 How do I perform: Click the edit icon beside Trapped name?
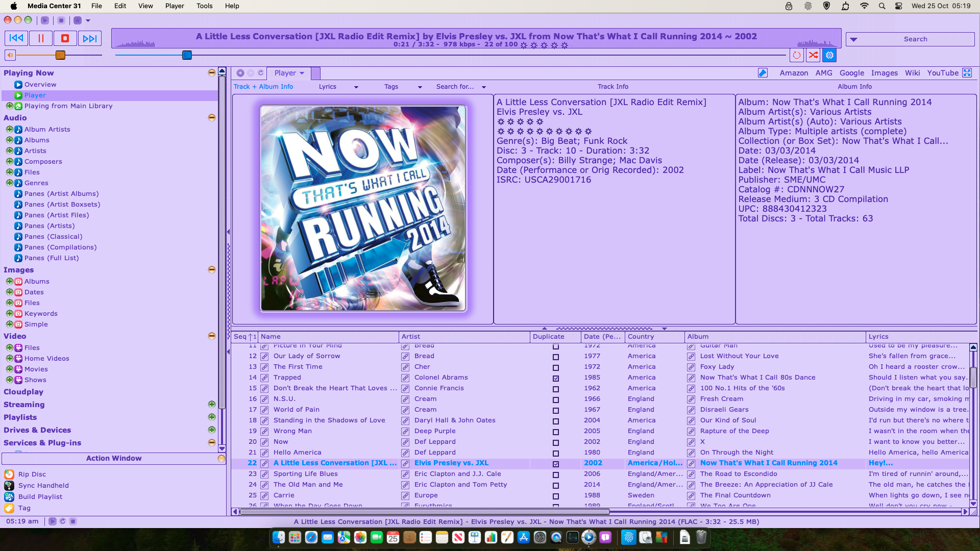[264, 378]
